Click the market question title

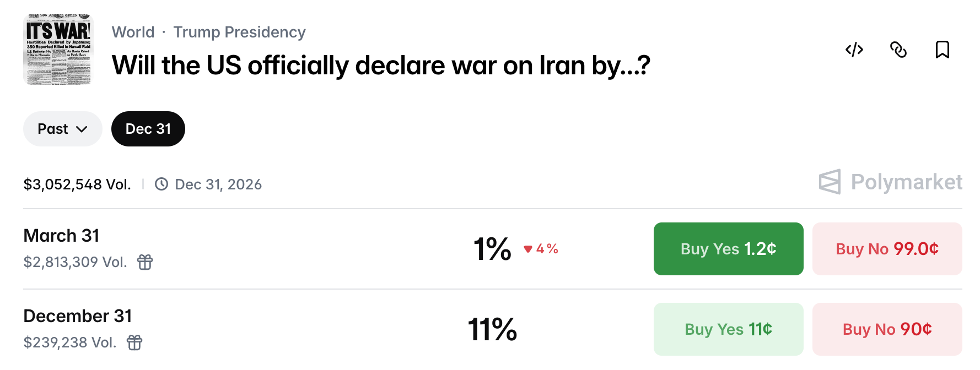coord(380,66)
